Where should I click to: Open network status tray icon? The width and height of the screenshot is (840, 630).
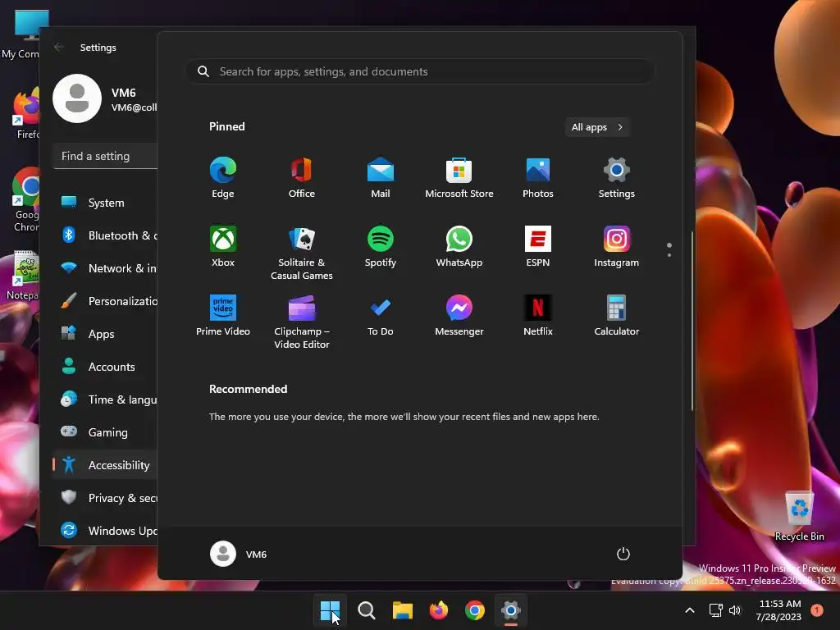715,610
